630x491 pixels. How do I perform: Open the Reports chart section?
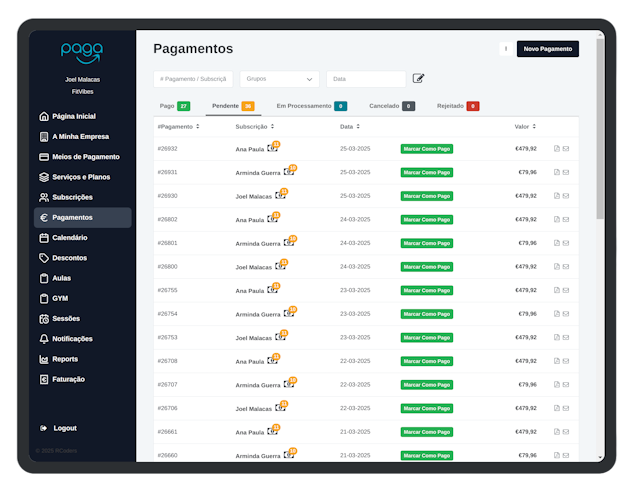tap(64, 359)
